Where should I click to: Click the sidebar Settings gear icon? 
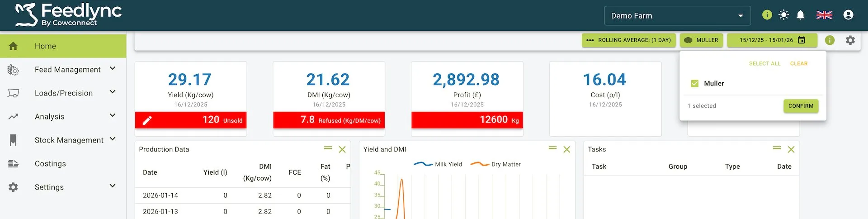(13, 187)
